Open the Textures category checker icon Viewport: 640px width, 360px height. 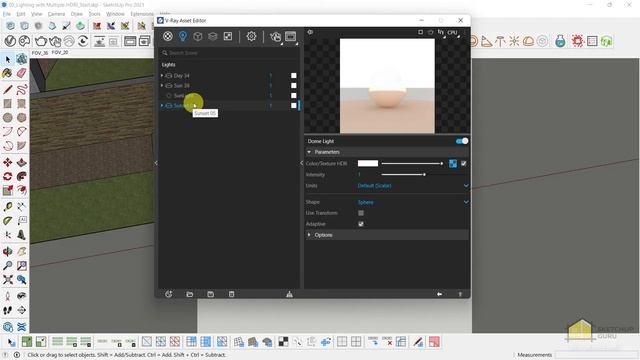point(228,36)
